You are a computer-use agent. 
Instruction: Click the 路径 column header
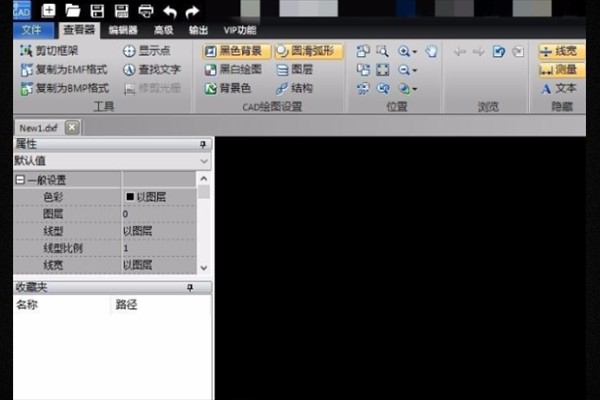161,305
